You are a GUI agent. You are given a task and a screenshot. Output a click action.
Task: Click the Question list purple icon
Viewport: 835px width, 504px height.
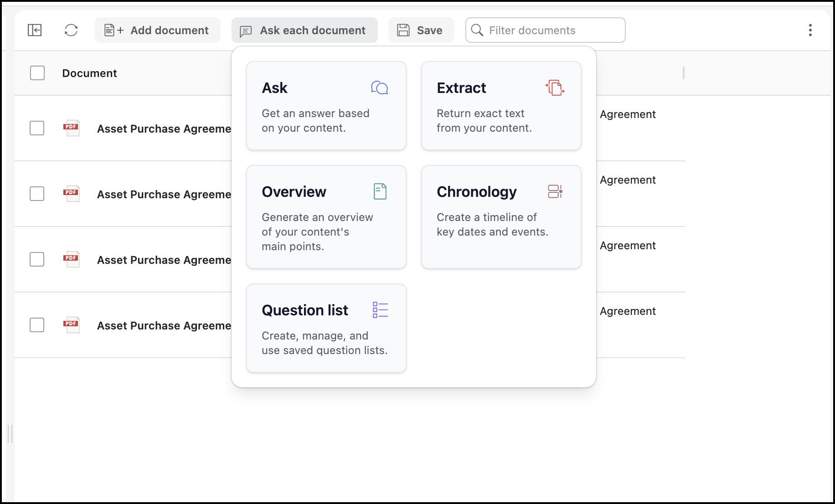click(x=380, y=310)
